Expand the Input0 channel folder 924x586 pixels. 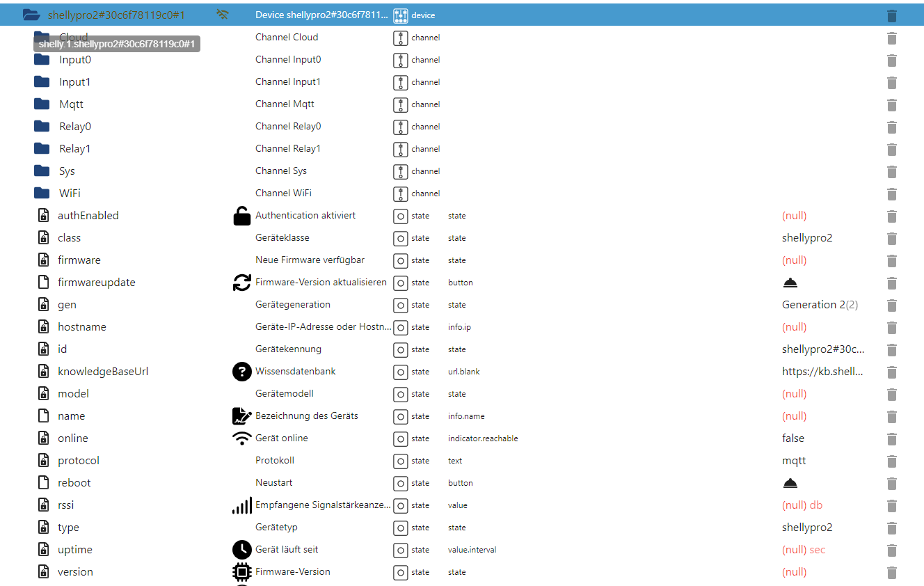coord(42,60)
